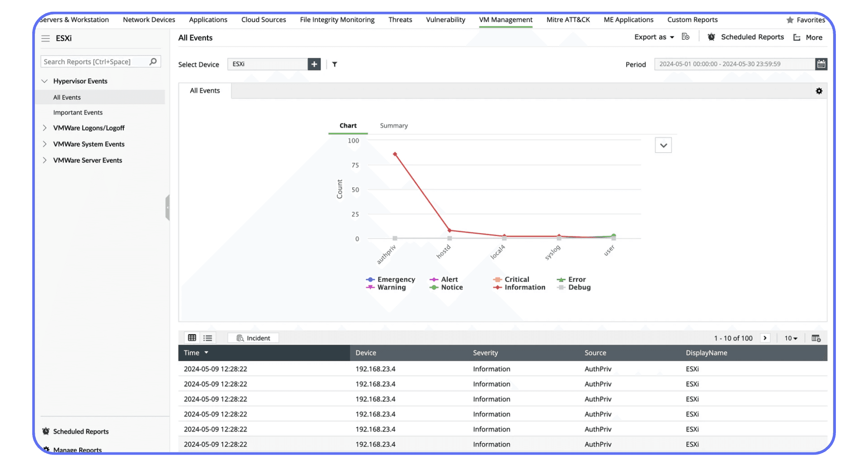
Task: Click the Servers & Workstation tab
Action: [74, 20]
